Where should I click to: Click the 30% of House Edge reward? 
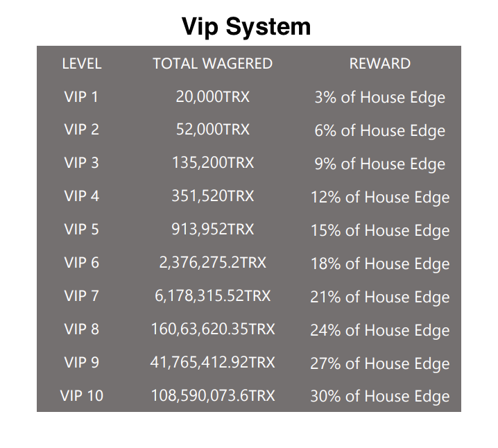[x=380, y=397]
